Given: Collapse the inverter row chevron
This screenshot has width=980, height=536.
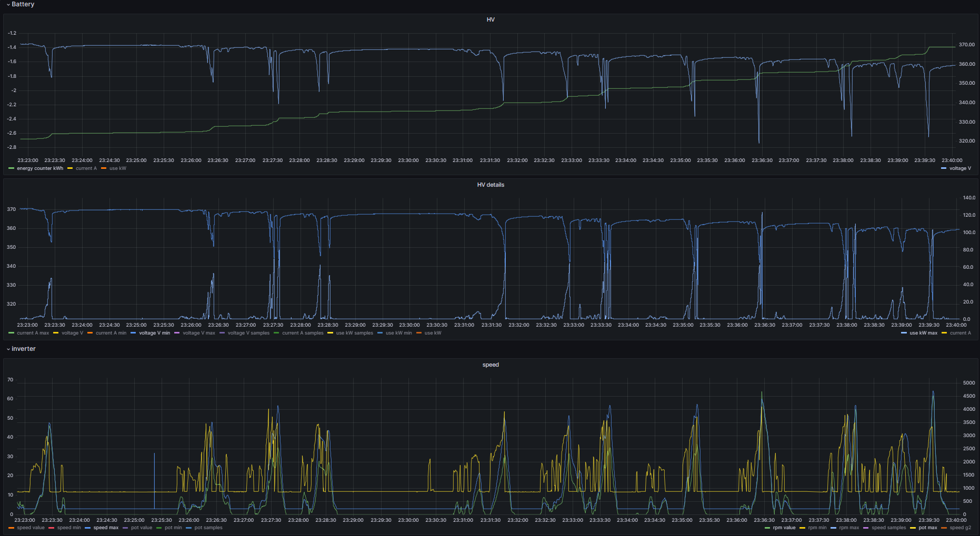Looking at the screenshot, I should pyautogui.click(x=8, y=349).
